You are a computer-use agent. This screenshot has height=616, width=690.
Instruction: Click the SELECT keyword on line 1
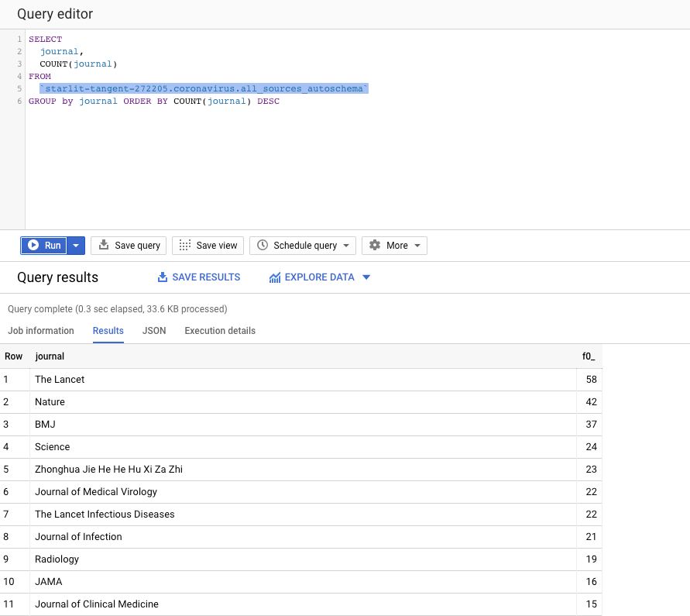[46, 40]
